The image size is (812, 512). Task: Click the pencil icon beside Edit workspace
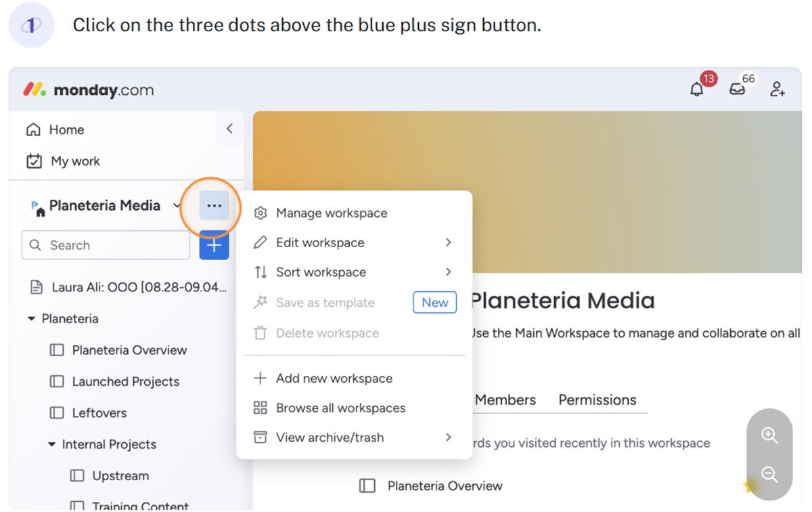(260, 242)
